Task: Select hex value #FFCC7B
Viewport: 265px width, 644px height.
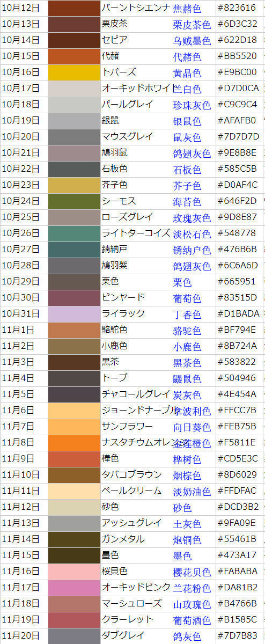Action: (x=237, y=410)
